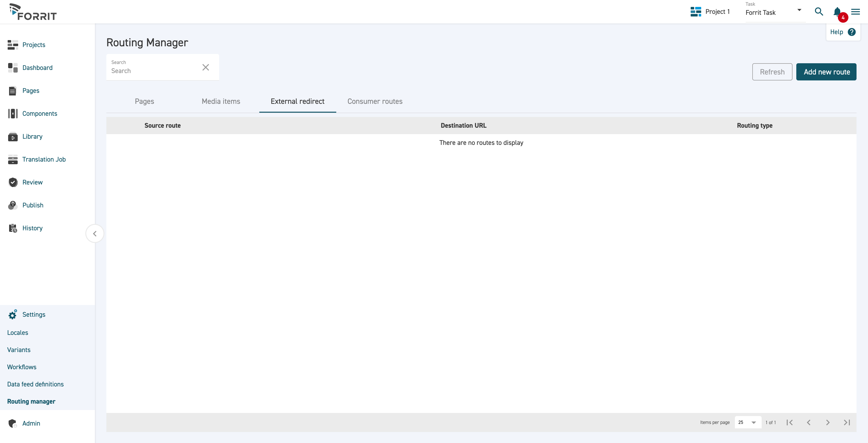Open the notifications bell icon
Viewport: 868px width, 443px height.
[837, 12]
